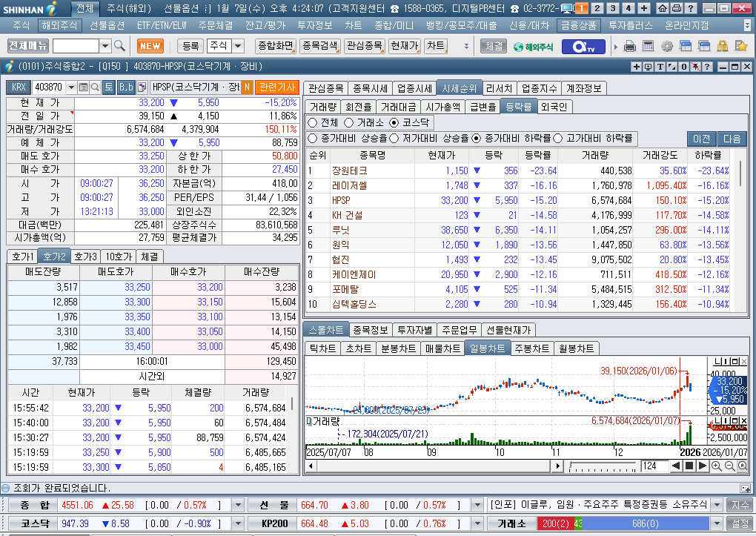756x536 pixels.
Task: Click the 다음 next page button
Action: click(732, 139)
